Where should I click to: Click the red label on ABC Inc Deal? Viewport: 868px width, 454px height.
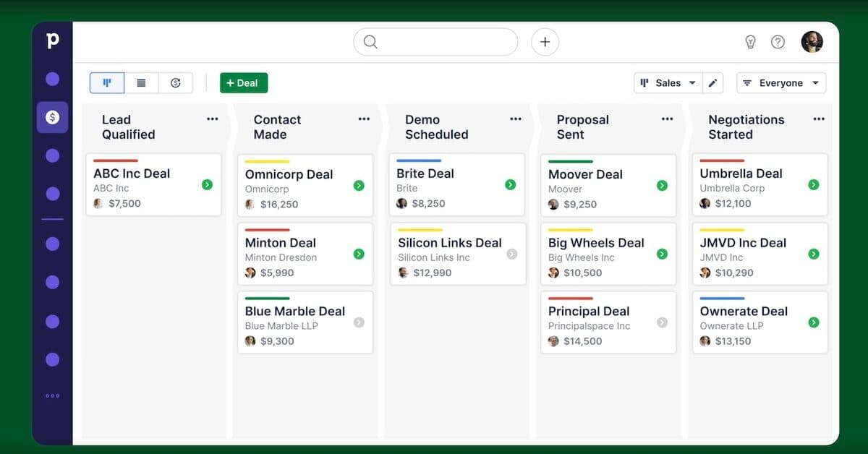116,160
